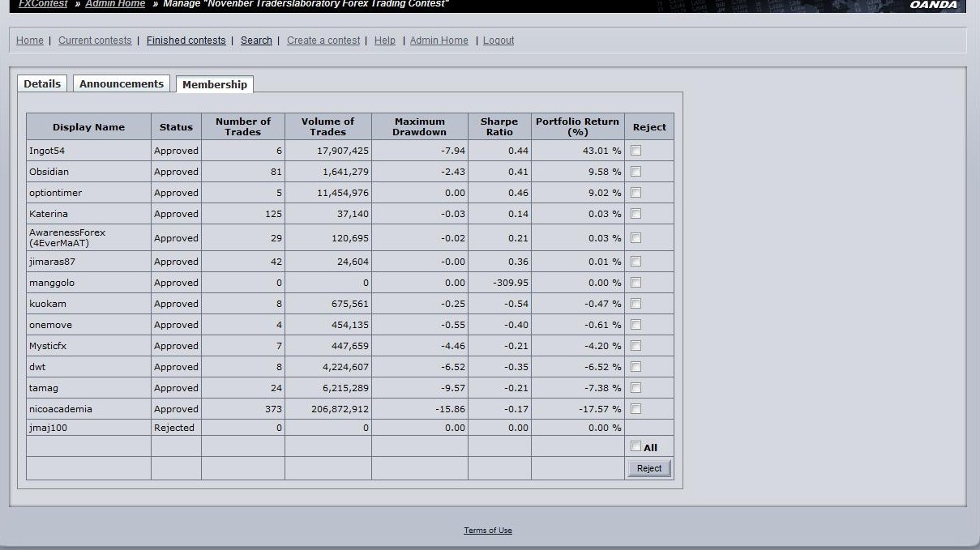The image size is (980, 550).
Task: Tick the Reject checkbox for Ingot54
Action: 636,150
